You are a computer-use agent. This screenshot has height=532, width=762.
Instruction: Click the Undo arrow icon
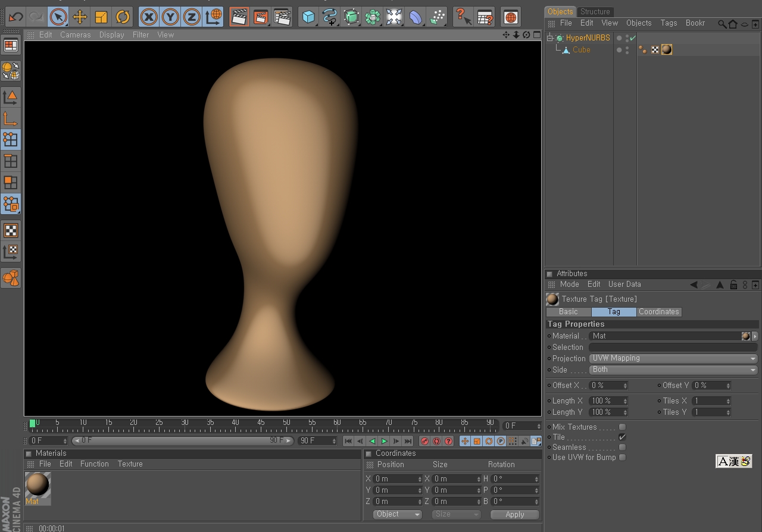pyautogui.click(x=15, y=17)
